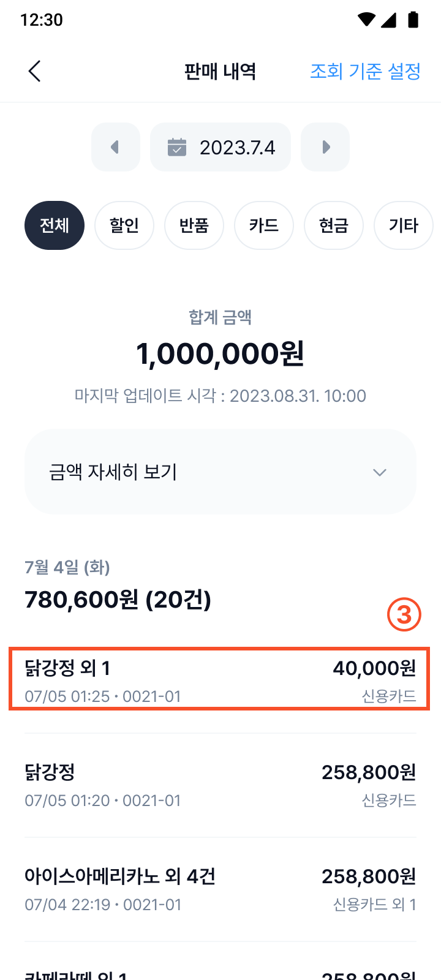Viewport: 441px width, 980px height.
Task: Select the 전체 filter chip
Action: point(55,225)
